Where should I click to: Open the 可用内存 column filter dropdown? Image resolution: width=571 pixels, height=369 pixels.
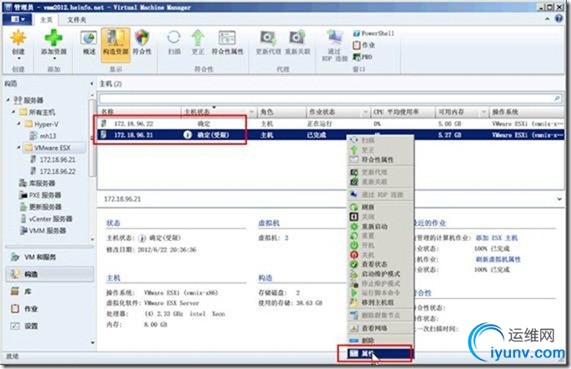point(484,112)
